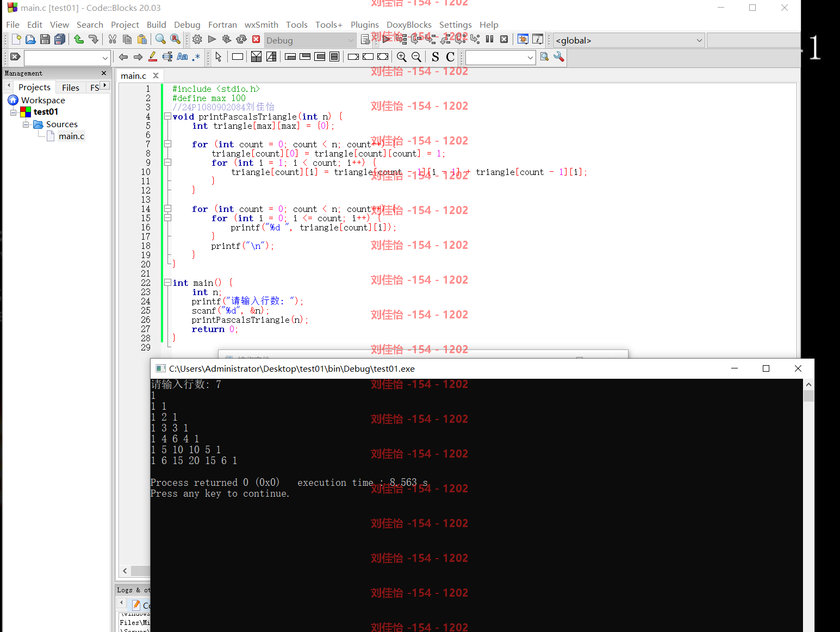840x632 pixels.
Task: Paste from clipboard icon
Action: 142,39
